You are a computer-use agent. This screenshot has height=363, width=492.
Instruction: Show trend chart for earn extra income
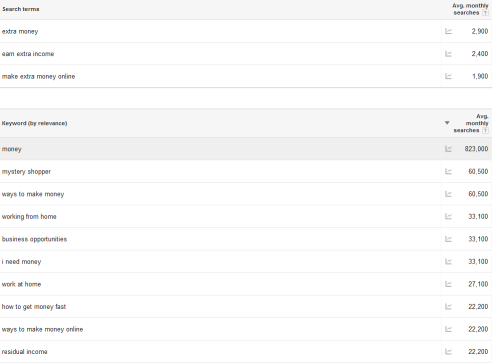pyautogui.click(x=448, y=54)
